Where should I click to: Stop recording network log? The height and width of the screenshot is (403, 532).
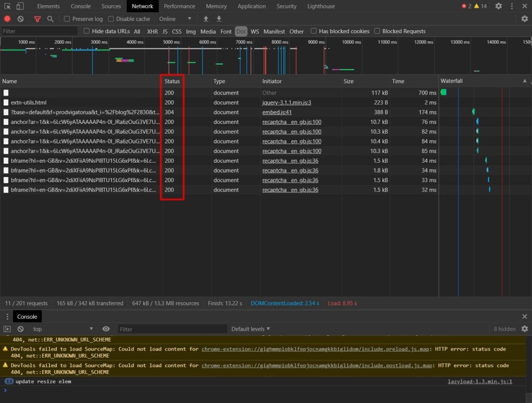(x=6, y=19)
